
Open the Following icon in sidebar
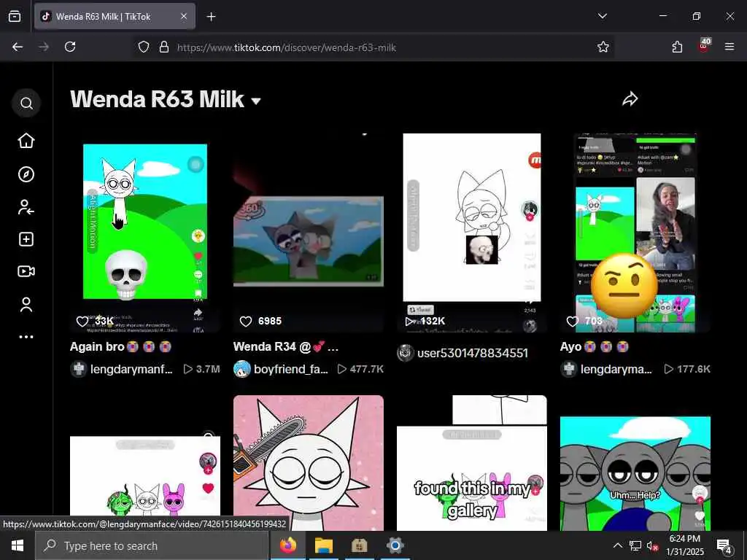pyautogui.click(x=26, y=207)
